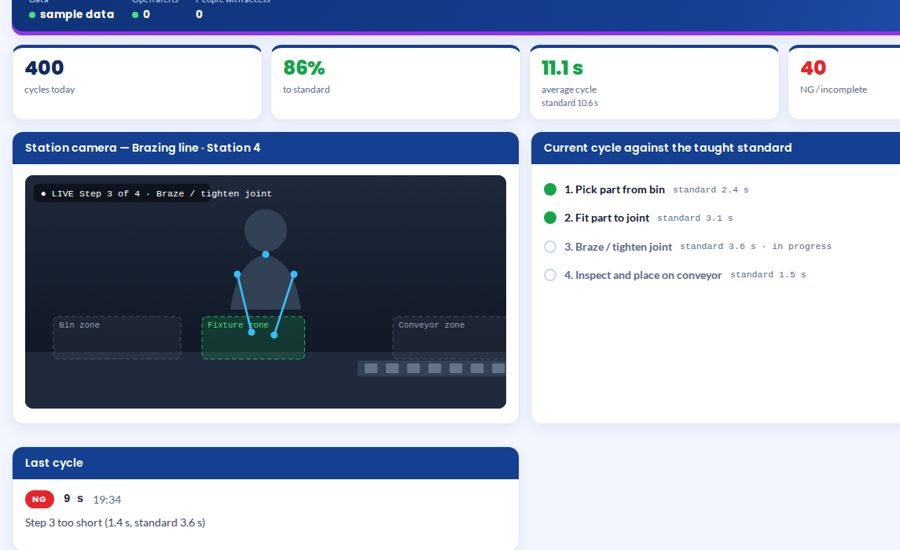This screenshot has height=550, width=900.
Task: Click the "cycles today" caption
Action: click(x=49, y=90)
